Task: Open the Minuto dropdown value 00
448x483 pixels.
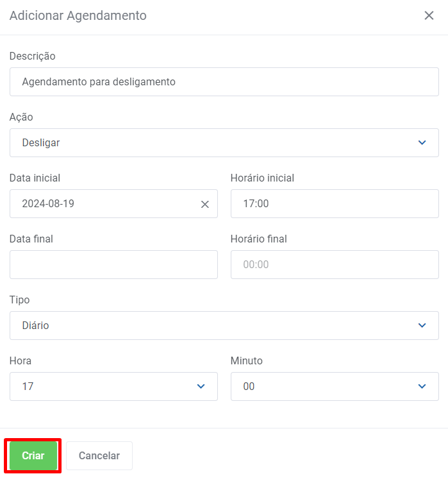Action: pos(327,386)
